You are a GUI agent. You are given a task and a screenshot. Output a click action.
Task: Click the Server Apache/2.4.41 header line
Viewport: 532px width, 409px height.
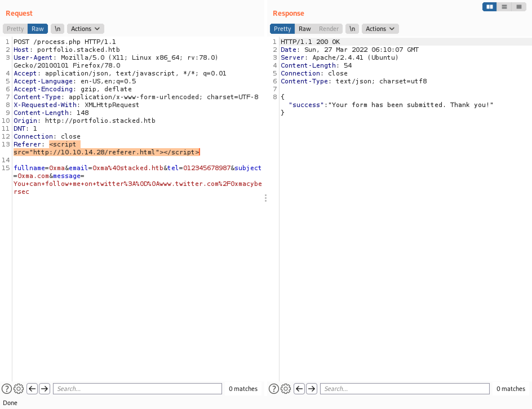340,57
